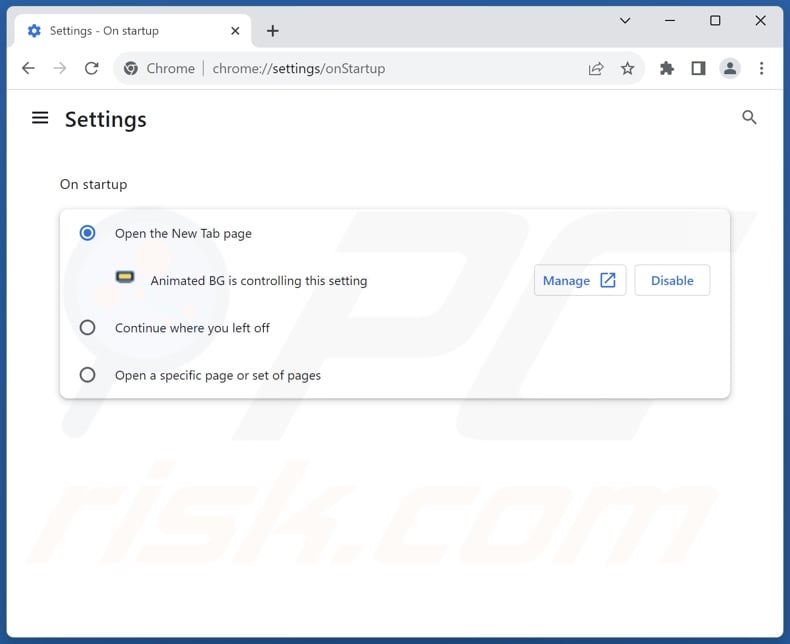Select Continue where you left off
Image resolution: width=790 pixels, height=644 pixels.
(87, 328)
